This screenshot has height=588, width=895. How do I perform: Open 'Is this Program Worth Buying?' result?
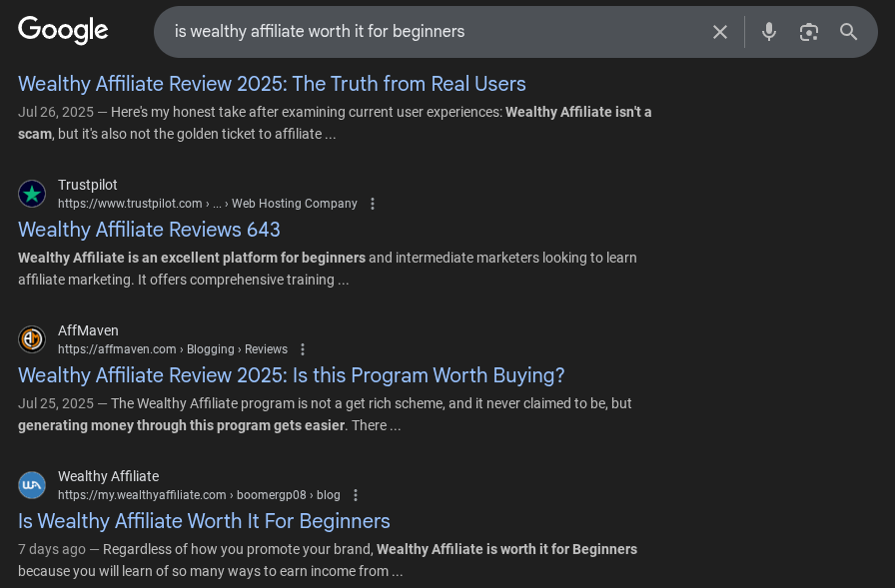pyautogui.click(x=291, y=375)
